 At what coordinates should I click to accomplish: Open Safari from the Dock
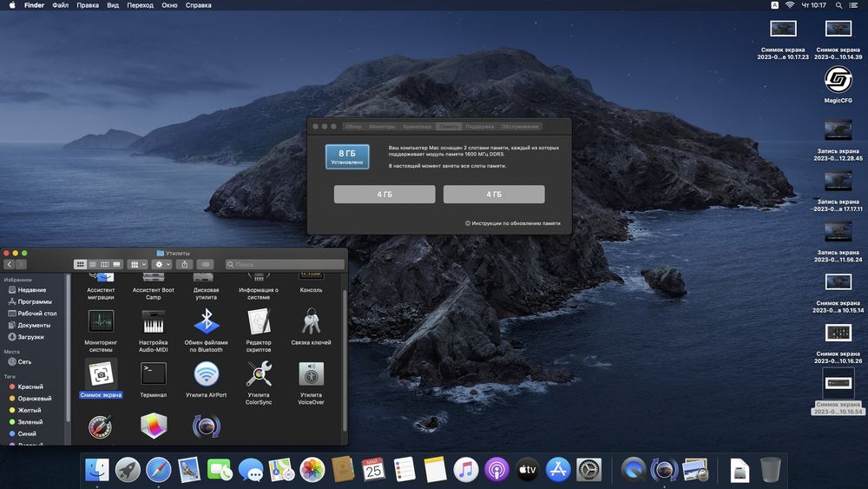(x=158, y=470)
